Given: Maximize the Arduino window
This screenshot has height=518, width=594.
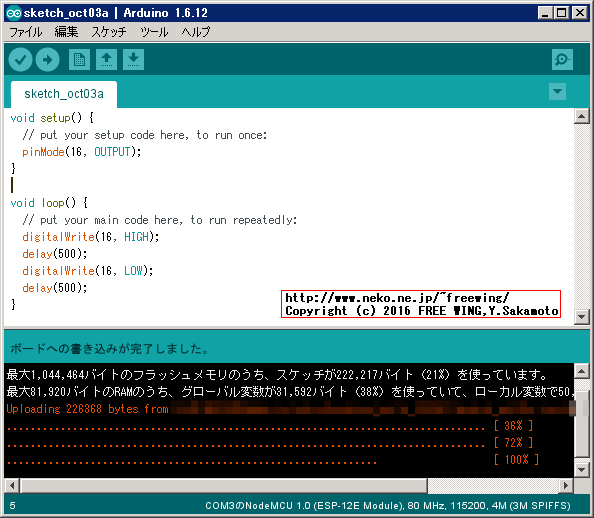Looking at the screenshot, I should pyautogui.click(x=561, y=13).
